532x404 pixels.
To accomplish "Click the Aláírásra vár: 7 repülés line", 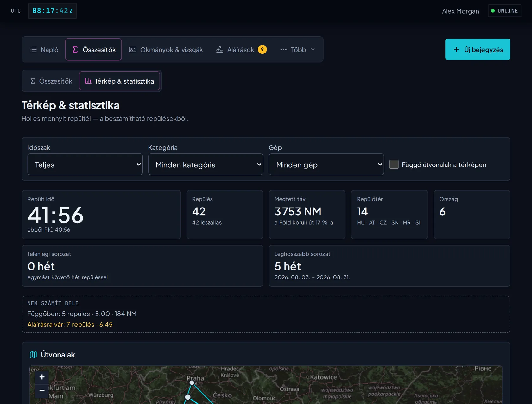I will (70, 325).
